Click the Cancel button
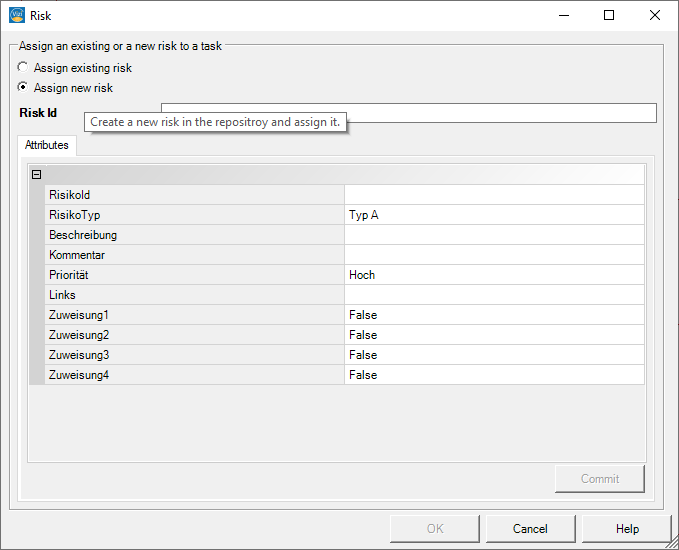Image resolution: width=679 pixels, height=550 pixels. pos(530,529)
